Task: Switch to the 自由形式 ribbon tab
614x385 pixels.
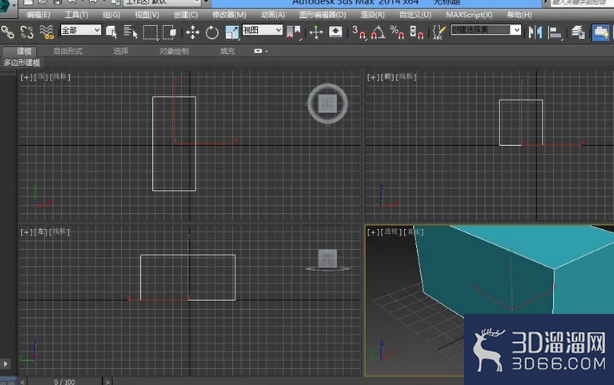Action: pyautogui.click(x=68, y=51)
